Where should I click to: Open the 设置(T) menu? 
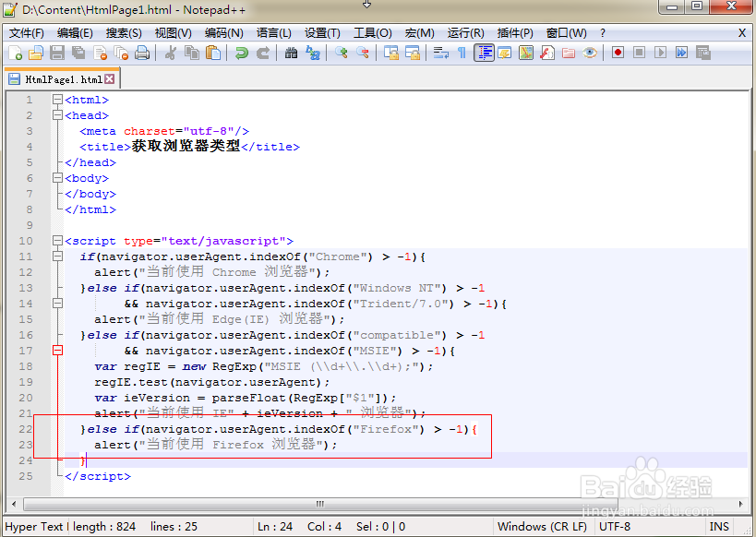pos(322,33)
